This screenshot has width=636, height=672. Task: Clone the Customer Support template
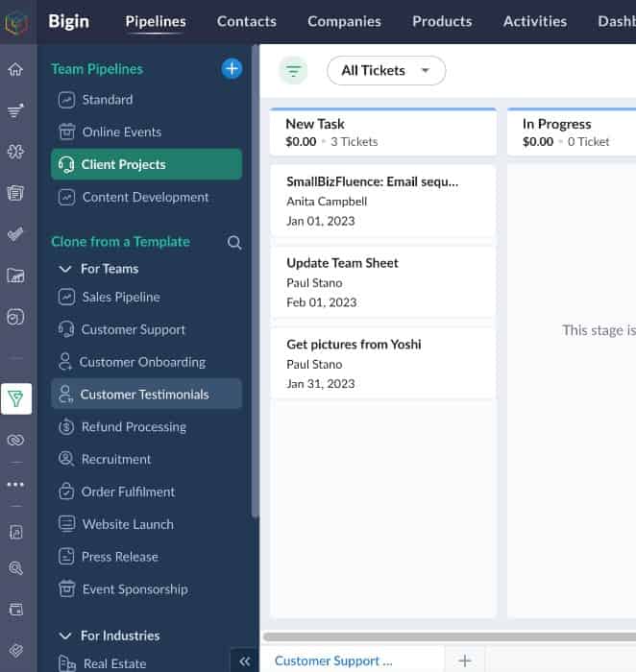pyautogui.click(x=147, y=329)
